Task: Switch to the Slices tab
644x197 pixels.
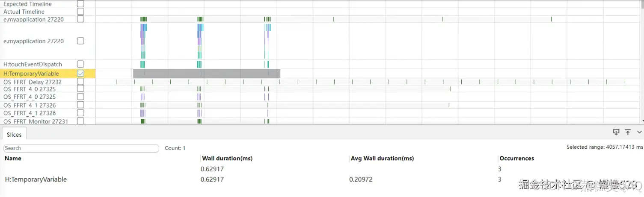Action: pyautogui.click(x=14, y=134)
